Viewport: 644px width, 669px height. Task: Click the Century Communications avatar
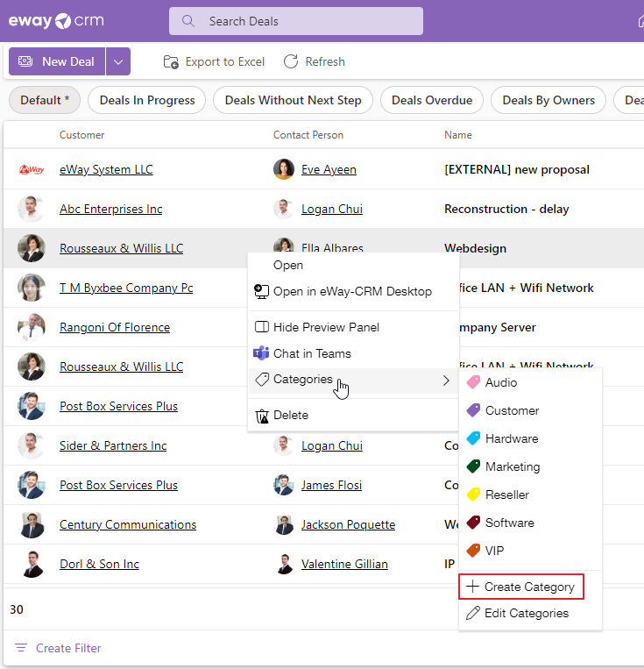pyautogui.click(x=32, y=525)
